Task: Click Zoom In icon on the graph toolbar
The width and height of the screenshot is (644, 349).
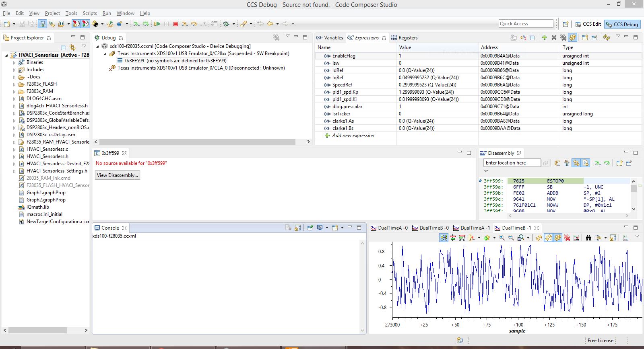Action: (x=502, y=238)
